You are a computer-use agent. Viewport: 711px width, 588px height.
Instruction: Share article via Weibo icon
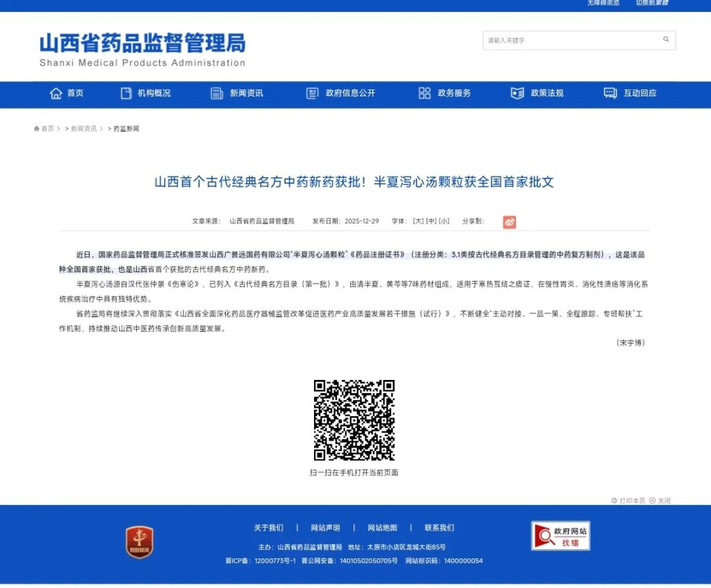[x=510, y=222]
